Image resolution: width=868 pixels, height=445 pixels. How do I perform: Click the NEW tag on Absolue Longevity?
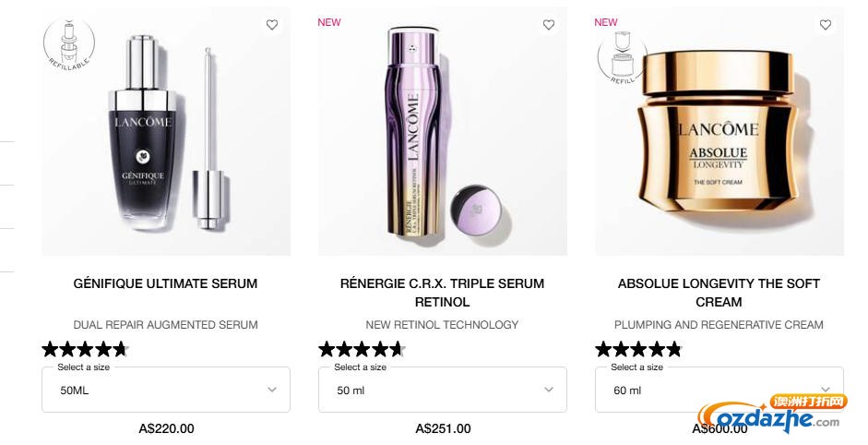coord(606,22)
